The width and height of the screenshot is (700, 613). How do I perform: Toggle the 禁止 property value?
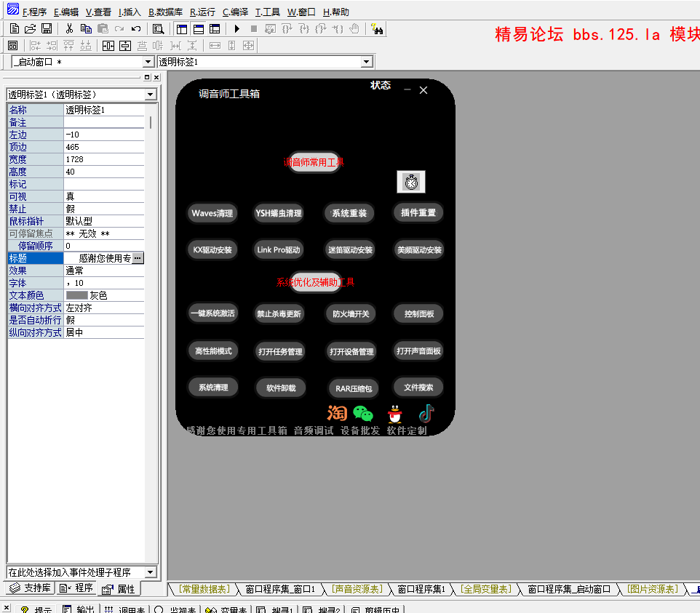point(102,208)
